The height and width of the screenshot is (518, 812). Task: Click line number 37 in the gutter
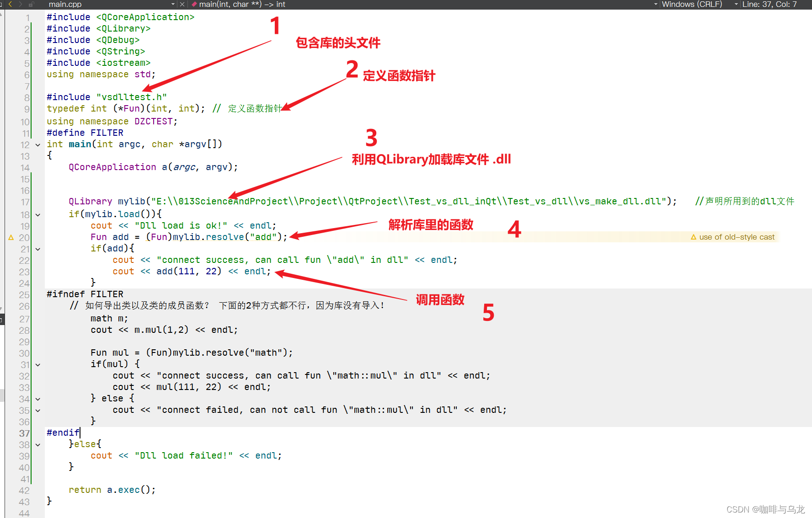[24, 433]
